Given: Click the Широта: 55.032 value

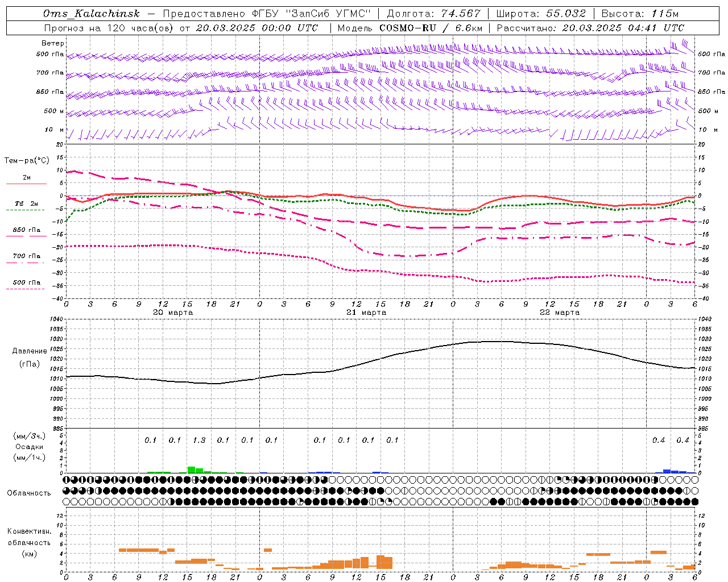Looking at the screenshot, I should pos(541,14).
